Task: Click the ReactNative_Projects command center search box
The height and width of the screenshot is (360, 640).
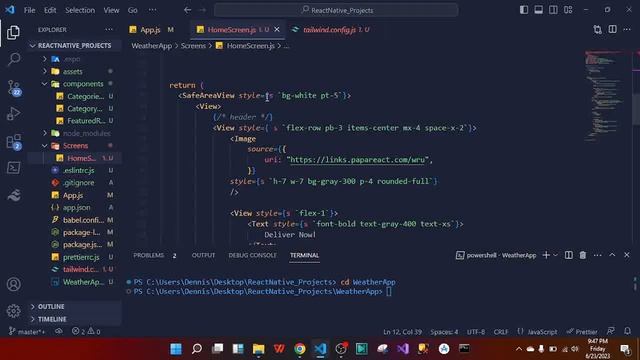Action: (336, 10)
